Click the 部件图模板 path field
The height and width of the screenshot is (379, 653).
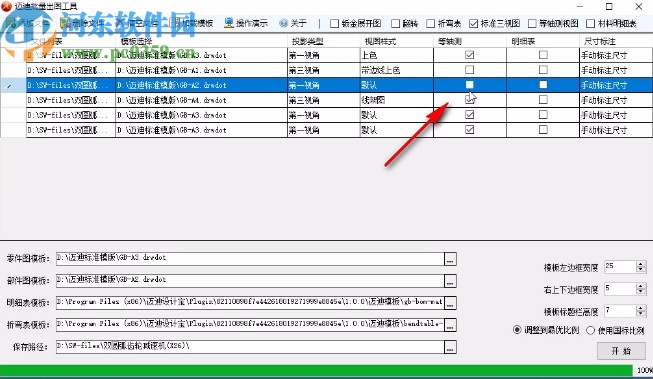click(250, 281)
